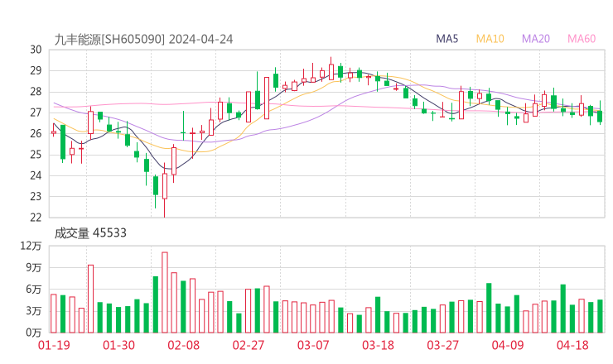The image size is (613, 364).
Task: Click the volume axis label 9万
Action: click(x=34, y=268)
